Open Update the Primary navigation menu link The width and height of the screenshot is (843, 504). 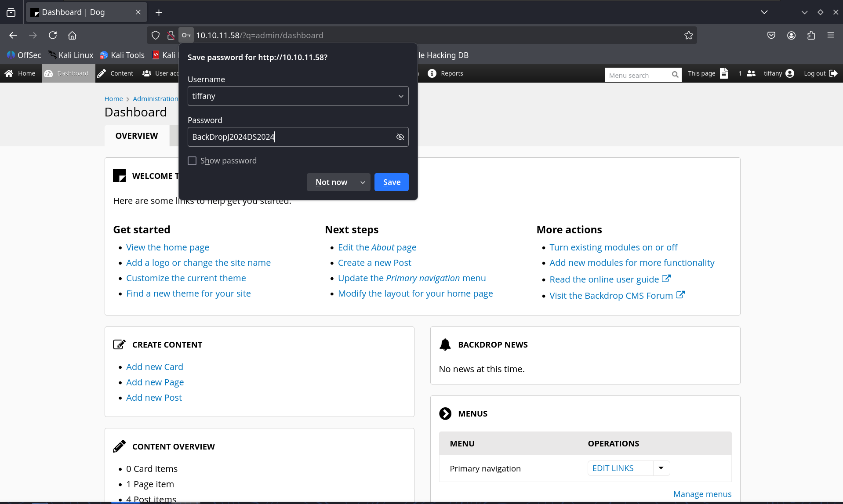[x=412, y=278]
